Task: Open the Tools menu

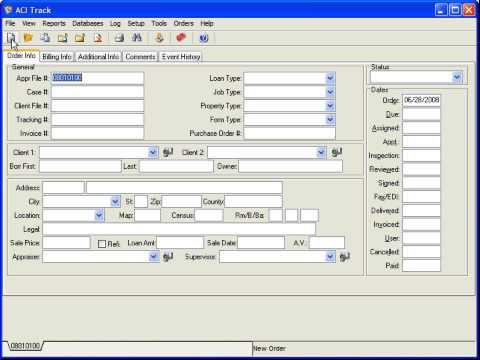Action: [159, 23]
